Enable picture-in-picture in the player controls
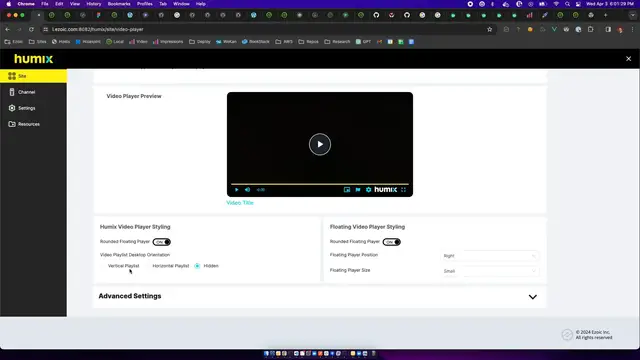 [347, 190]
